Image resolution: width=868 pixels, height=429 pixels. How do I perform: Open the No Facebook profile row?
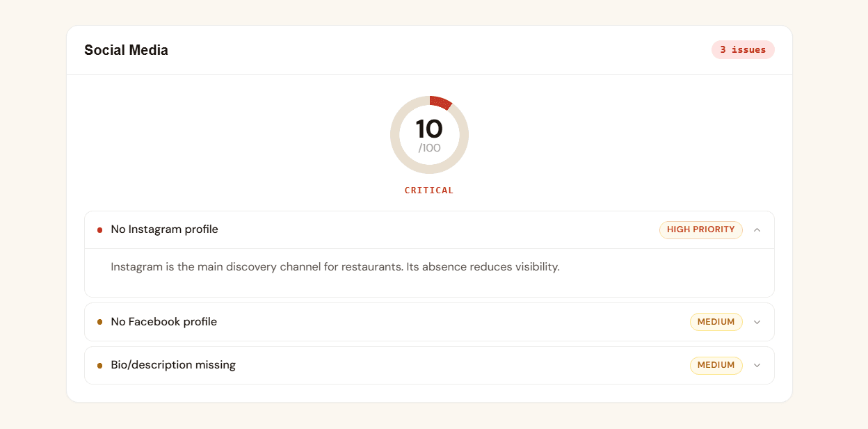pyautogui.click(x=429, y=322)
